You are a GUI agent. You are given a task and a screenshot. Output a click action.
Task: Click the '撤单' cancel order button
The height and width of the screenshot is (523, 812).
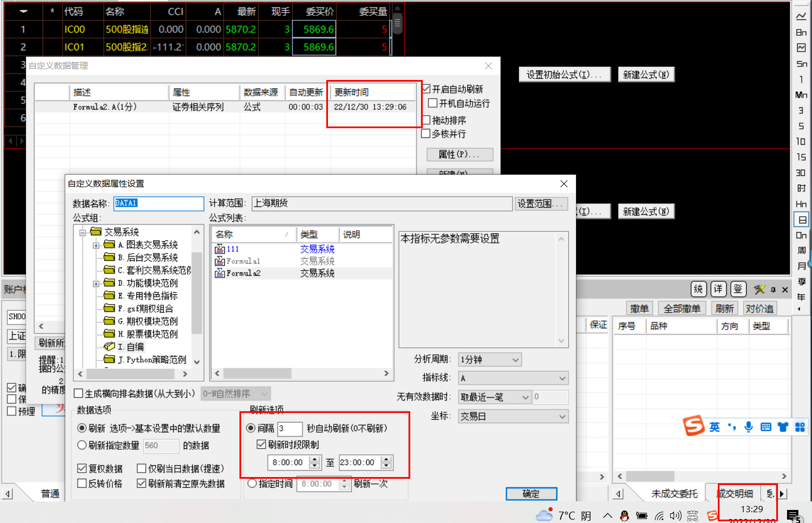tap(639, 309)
